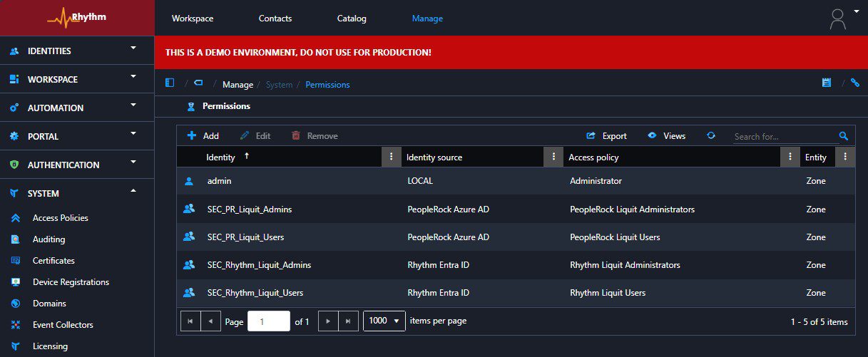Open Access Policies in sidebar
868x357 pixels.
61,218
